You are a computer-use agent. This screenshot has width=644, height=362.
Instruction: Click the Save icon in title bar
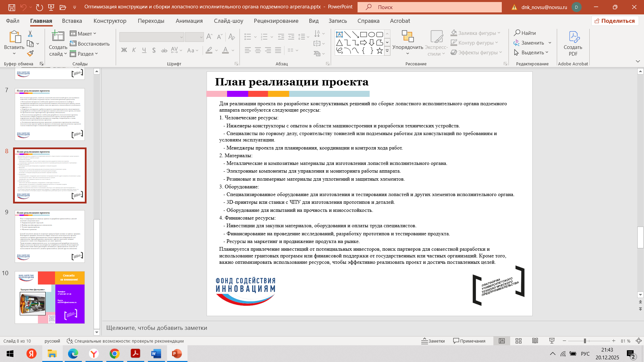(11, 7)
